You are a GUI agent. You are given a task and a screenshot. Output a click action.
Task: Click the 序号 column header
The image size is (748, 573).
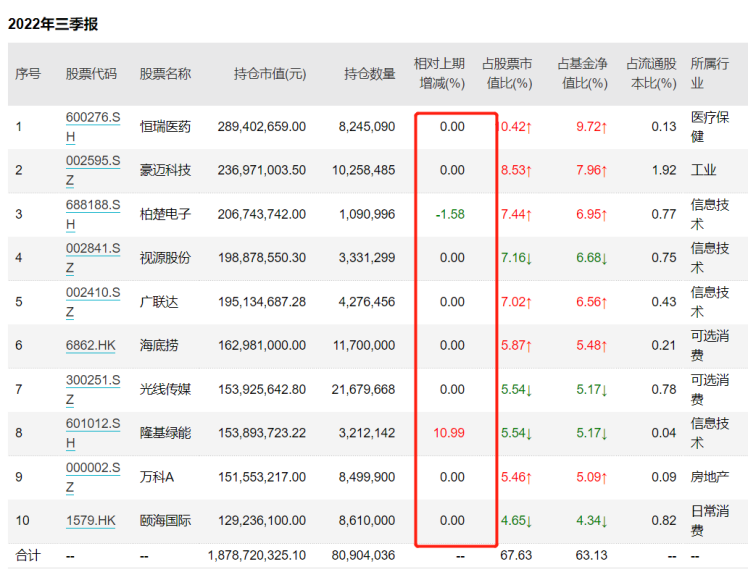click(x=28, y=74)
